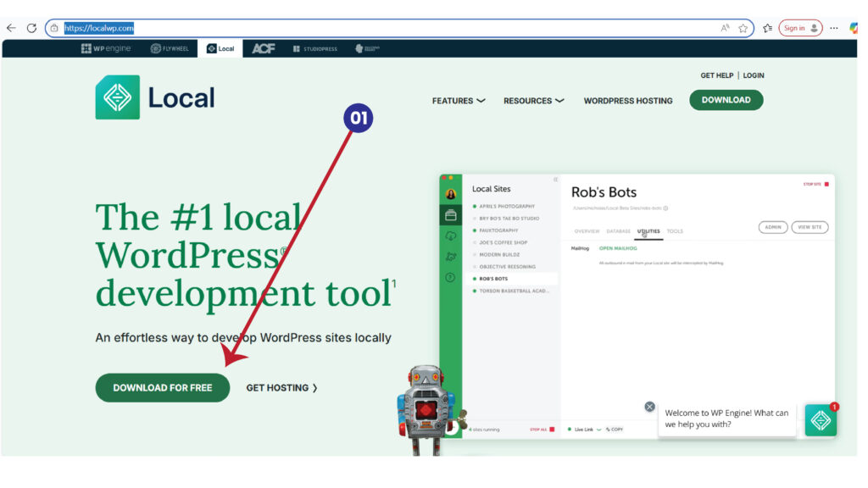Click the Open MailHog link in preview
868x488 pixels.
pos(618,248)
